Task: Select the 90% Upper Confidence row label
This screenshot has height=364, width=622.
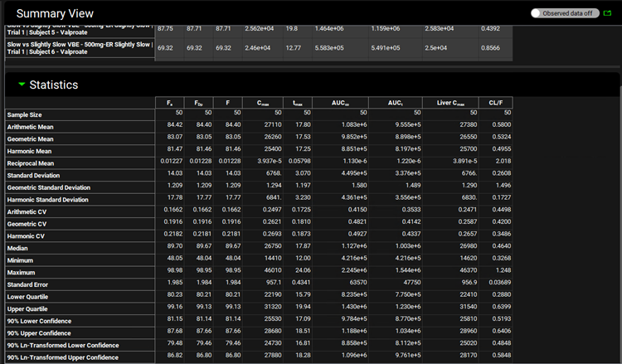Action: tap(44, 332)
